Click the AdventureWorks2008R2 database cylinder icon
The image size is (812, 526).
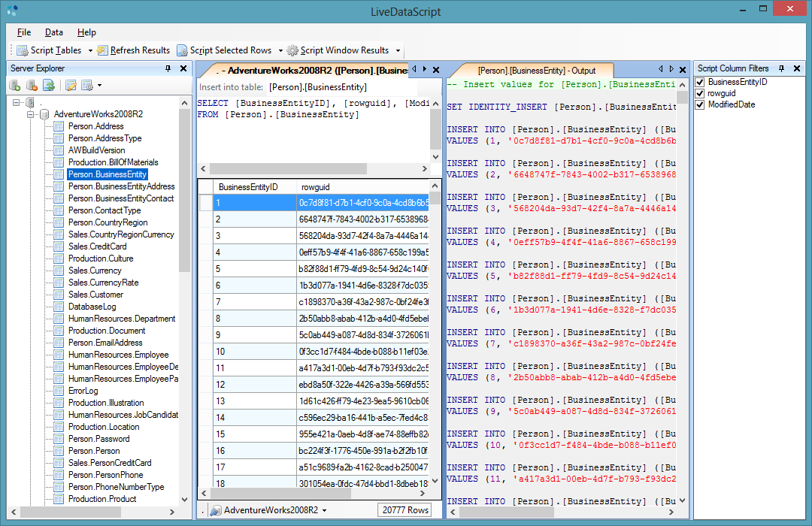[x=44, y=114]
